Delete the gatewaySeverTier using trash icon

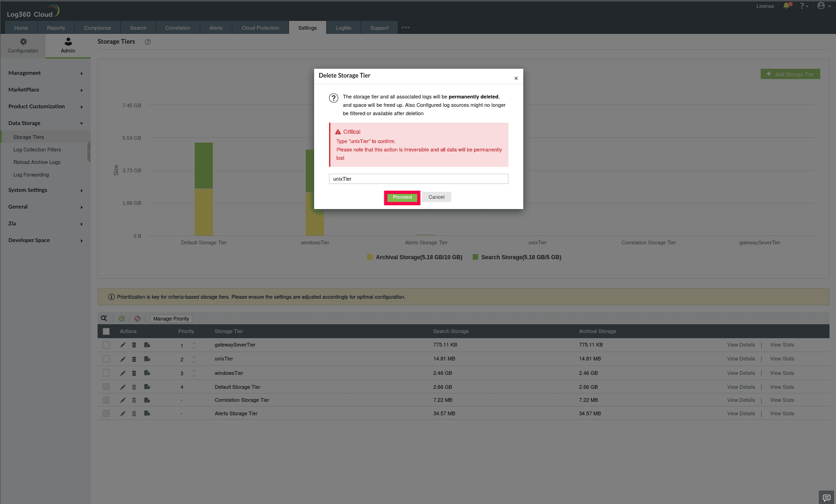[134, 345]
